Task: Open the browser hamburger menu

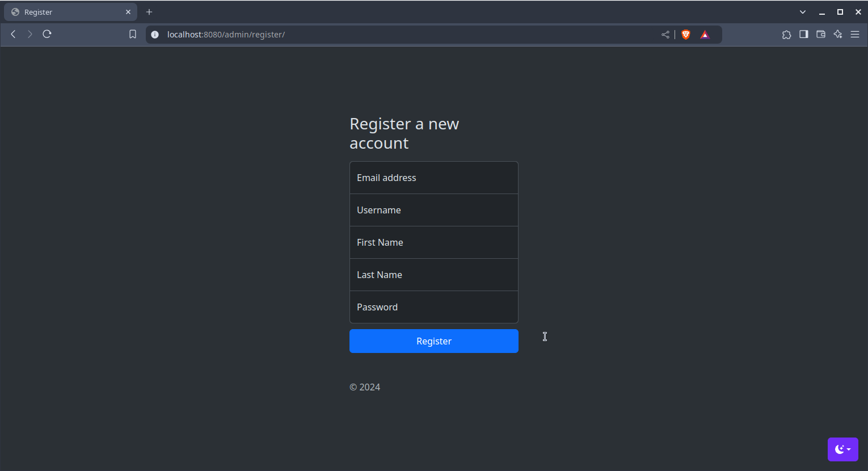Action: click(x=855, y=35)
